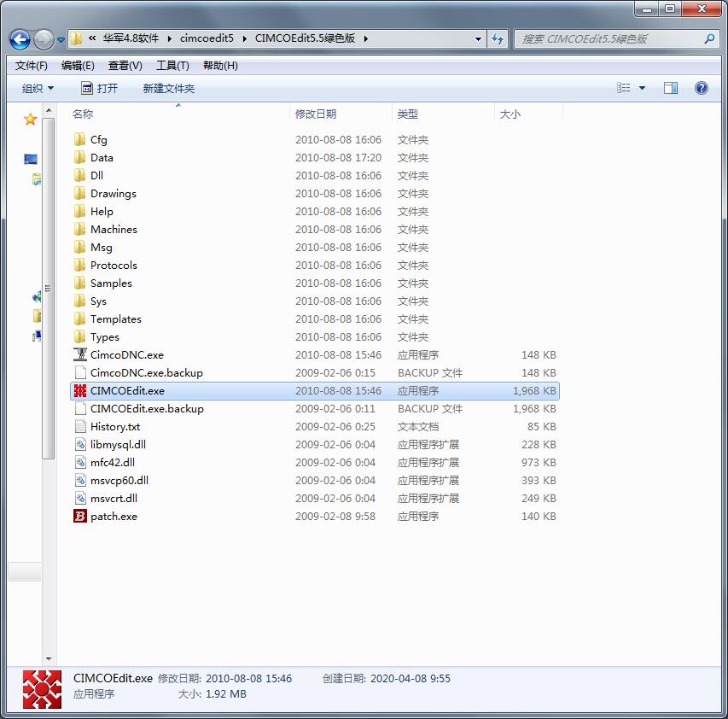728x719 pixels.
Task: Click the sidebar vertical scrollbar thumb
Action: (x=49, y=289)
